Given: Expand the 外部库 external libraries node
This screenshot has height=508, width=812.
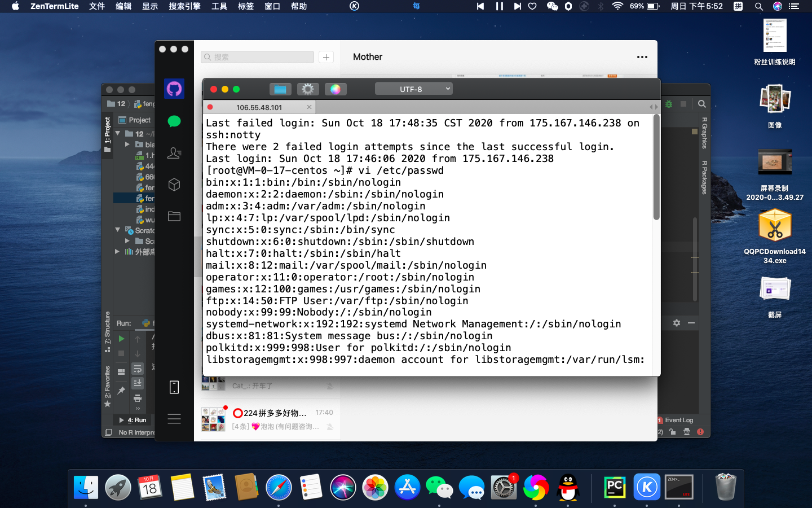Looking at the screenshot, I should coord(118,252).
